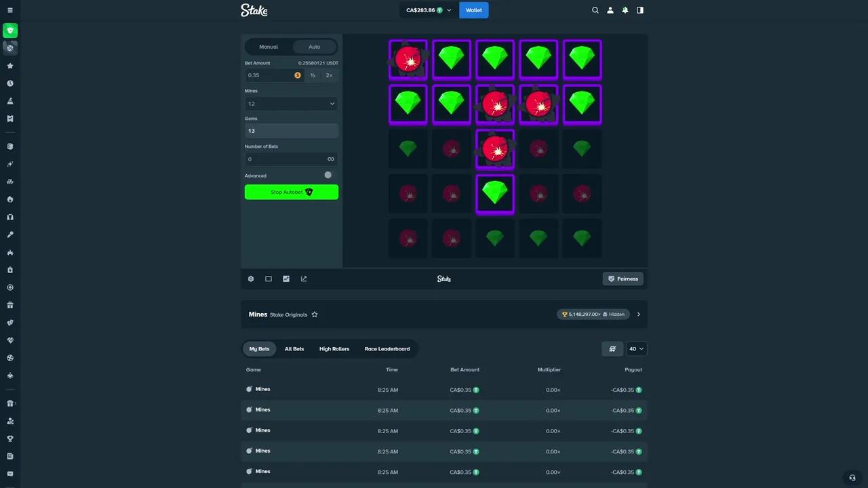Open the 40 rows-per-page dropdown
This screenshot has width=868, height=488.
click(637, 348)
